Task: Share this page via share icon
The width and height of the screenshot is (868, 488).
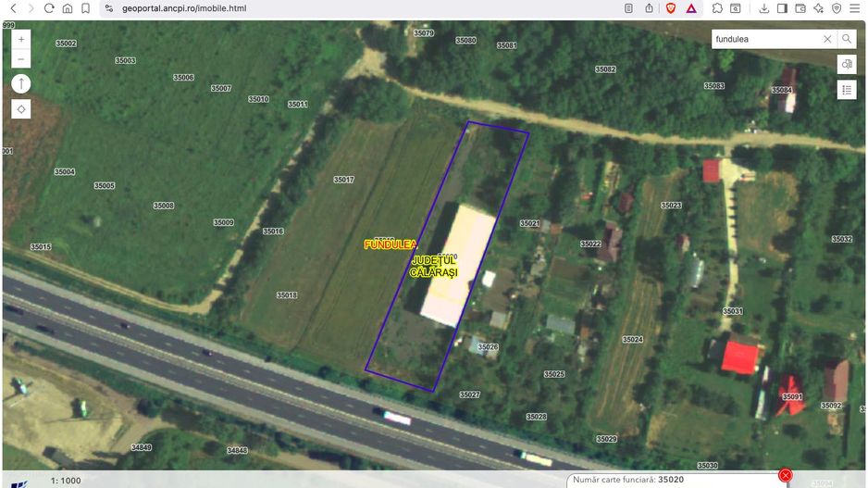Action: click(649, 8)
